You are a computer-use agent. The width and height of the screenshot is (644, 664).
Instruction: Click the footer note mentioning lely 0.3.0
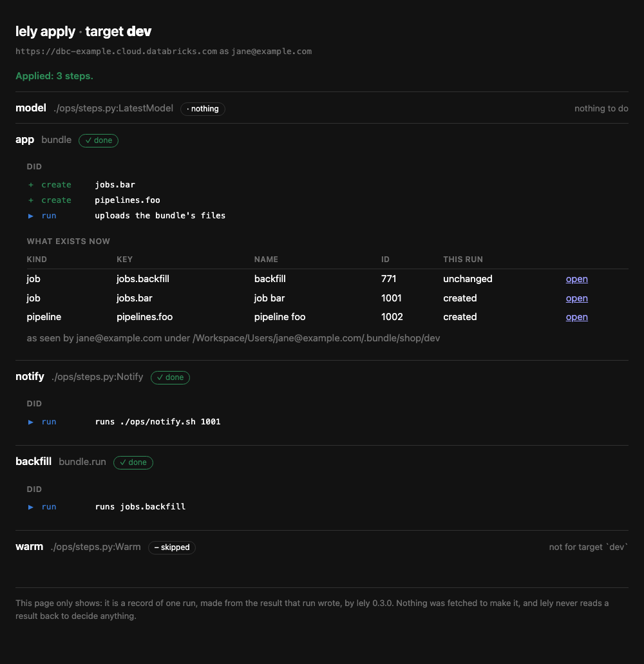point(312,610)
